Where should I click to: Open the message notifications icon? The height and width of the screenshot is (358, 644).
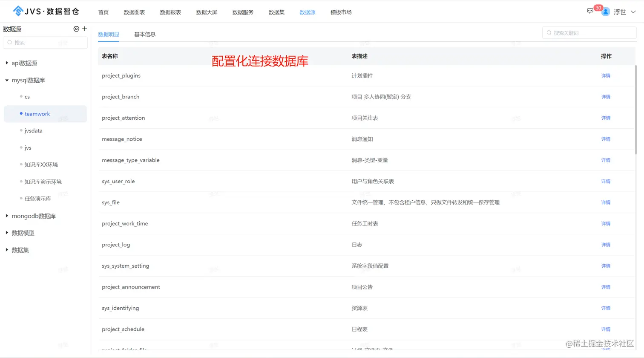[590, 10]
